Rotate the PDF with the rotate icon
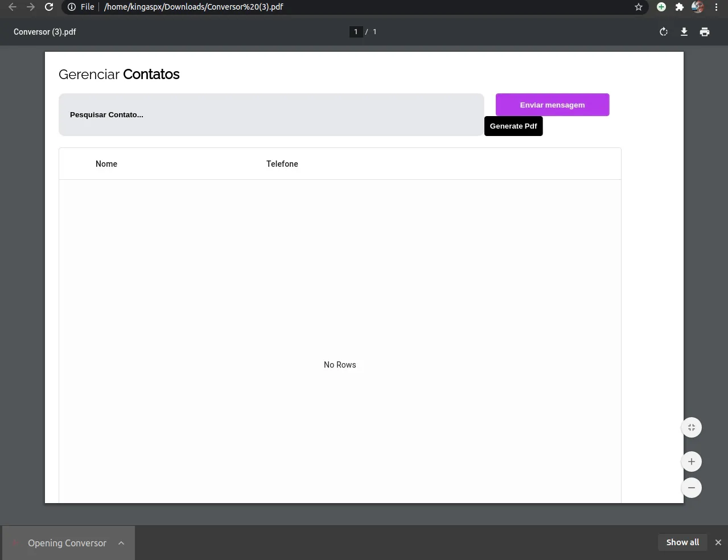 (664, 32)
